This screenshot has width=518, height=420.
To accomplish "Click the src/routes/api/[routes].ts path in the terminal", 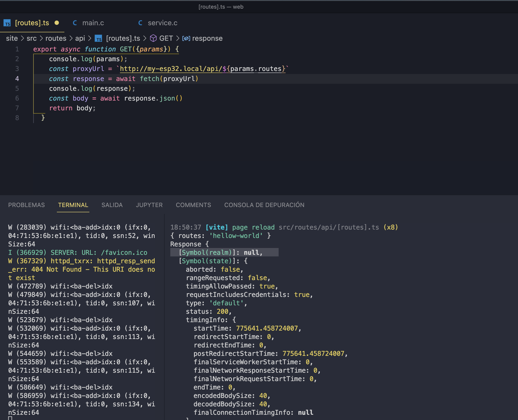I will (329, 228).
